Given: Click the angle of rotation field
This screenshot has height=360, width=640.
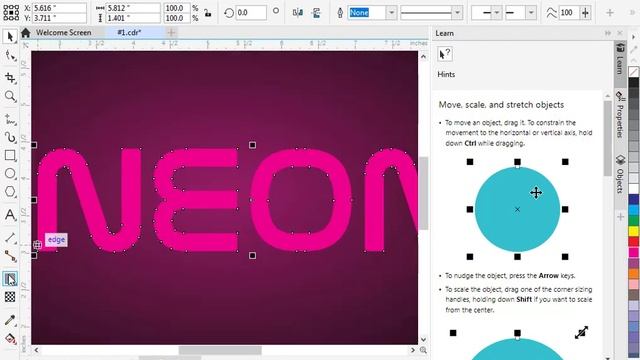Looking at the screenshot, I should click(251, 13).
